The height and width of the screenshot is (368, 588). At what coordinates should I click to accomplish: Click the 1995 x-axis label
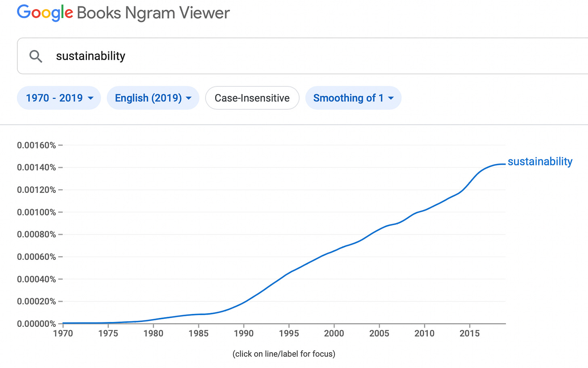tap(289, 333)
